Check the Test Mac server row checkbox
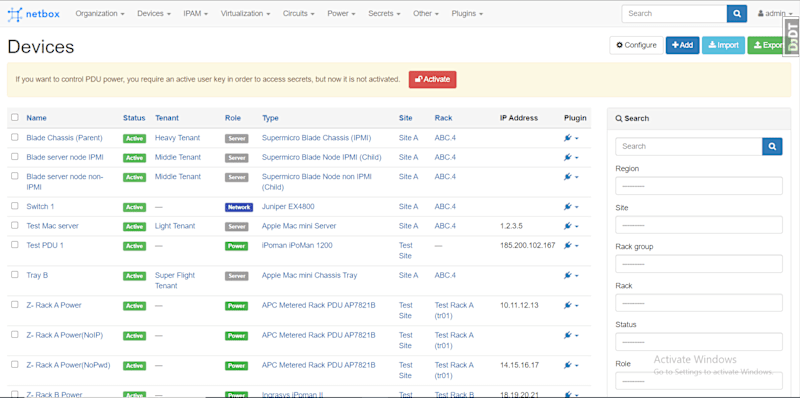800x398 pixels. click(15, 225)
